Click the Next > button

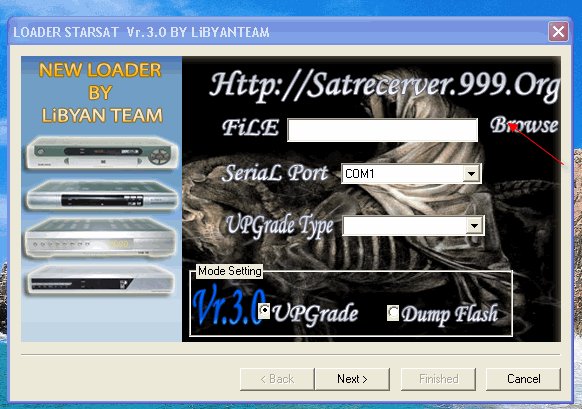(x=352, y=379)
